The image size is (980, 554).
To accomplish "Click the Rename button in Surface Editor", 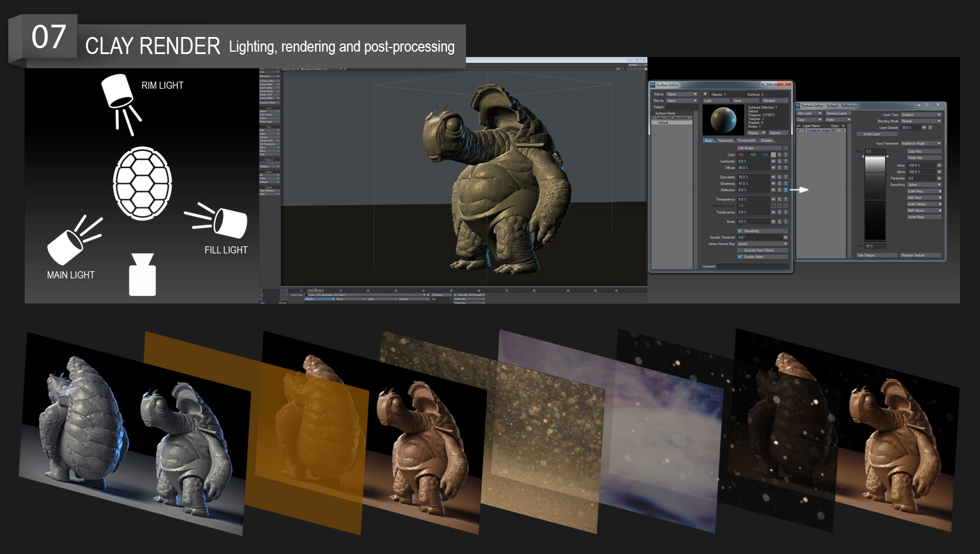I will click(x=775, y=100).
